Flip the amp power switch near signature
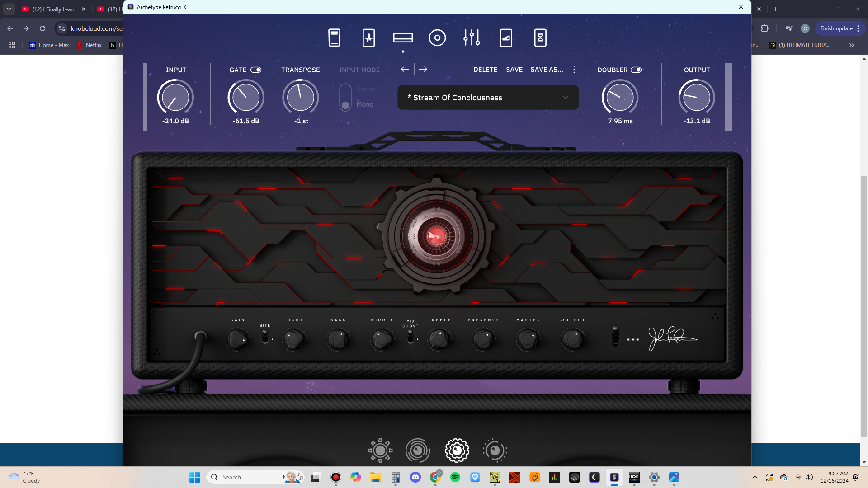This screenshot has width=868, height=488. coord(615,336)
